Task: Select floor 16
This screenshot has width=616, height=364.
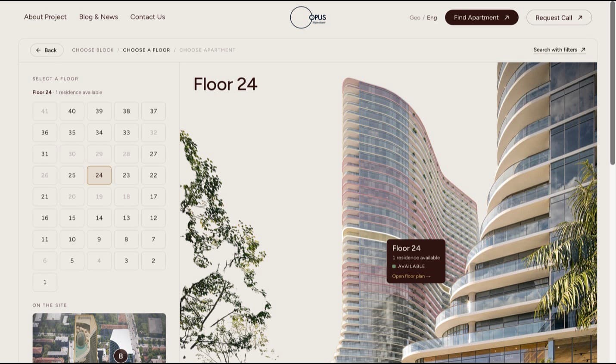Action: 45,218
